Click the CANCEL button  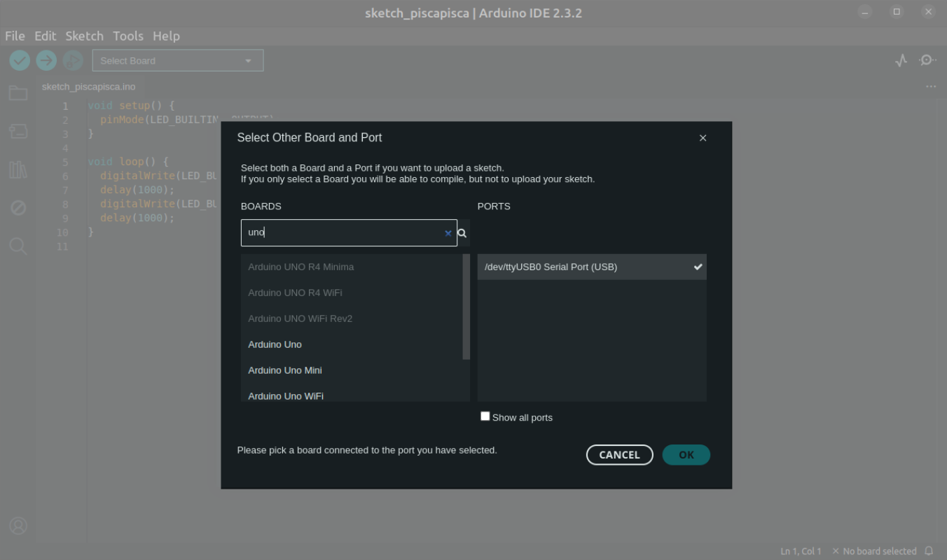click(619, 455)
